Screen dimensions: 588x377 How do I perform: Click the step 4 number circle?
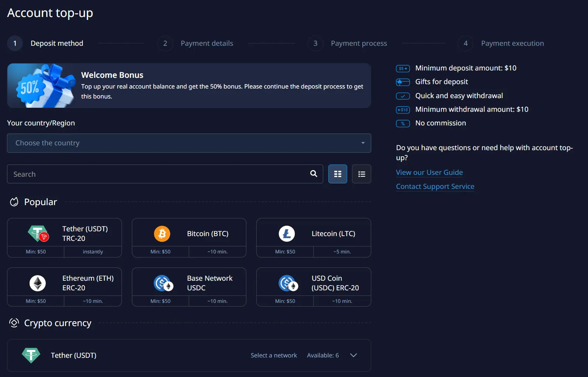[466, 43]
